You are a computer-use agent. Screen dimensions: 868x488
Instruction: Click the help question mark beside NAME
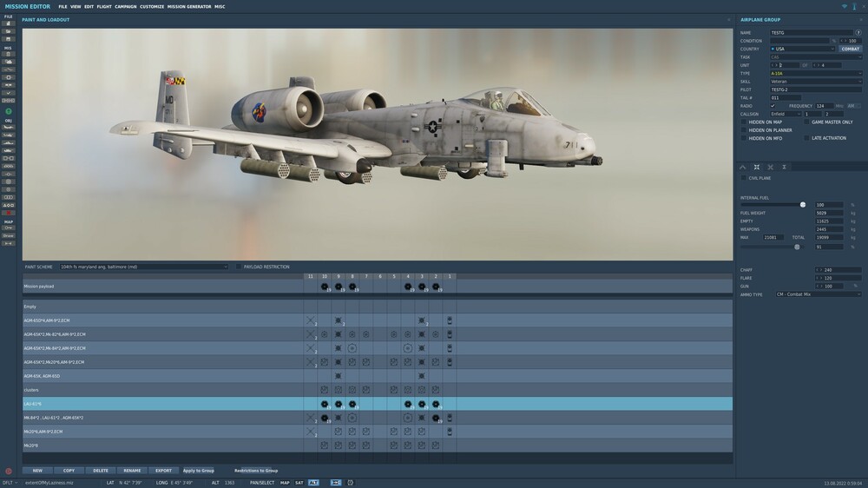[858, 33]
